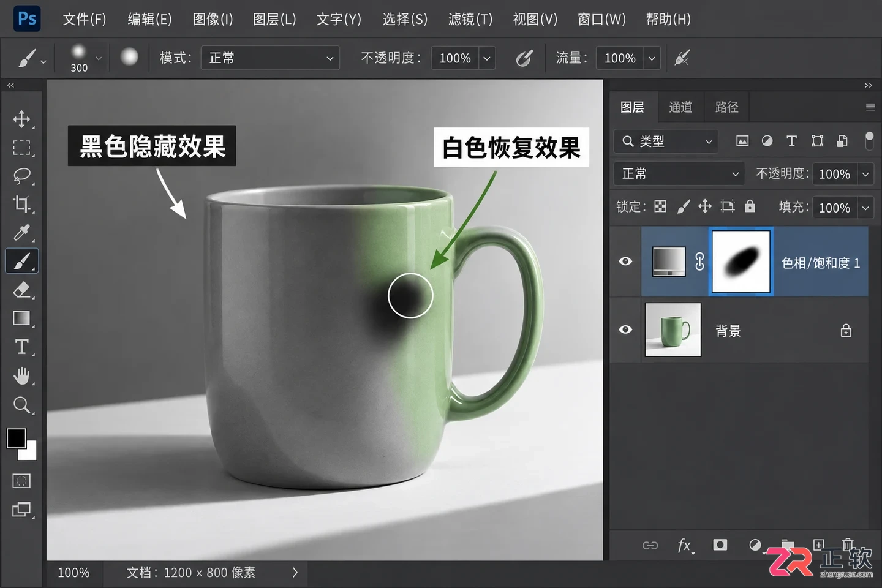Open the 文件(F) menu
The height and width of the screenshot is (588, 882).
point(85,19)
